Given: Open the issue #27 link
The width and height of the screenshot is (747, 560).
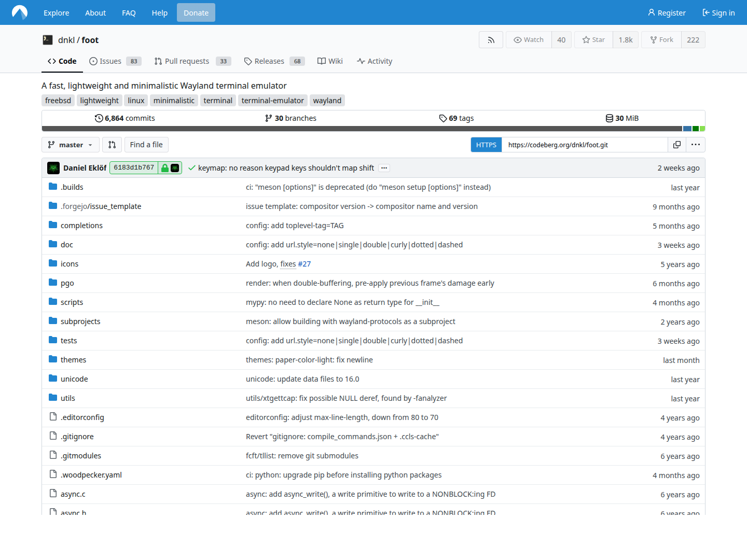Looking at the screenshot, I should pyautogui.click(x=305, y=264).
